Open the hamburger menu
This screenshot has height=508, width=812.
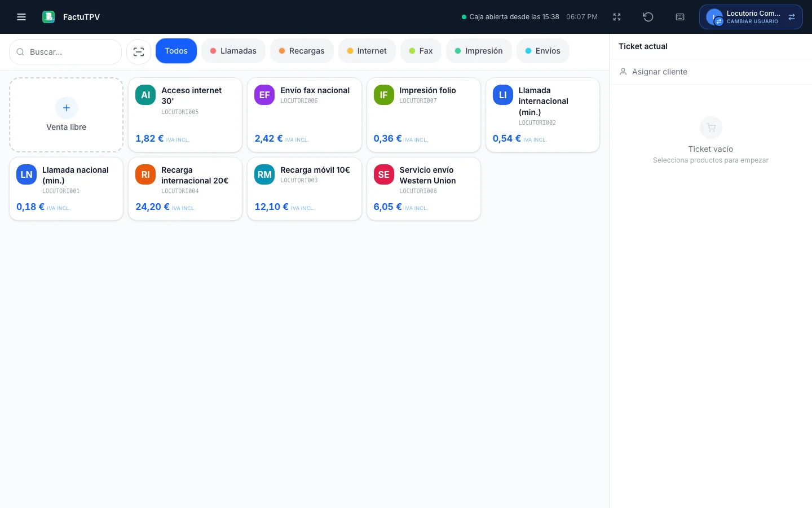click(x=21, y=17)
